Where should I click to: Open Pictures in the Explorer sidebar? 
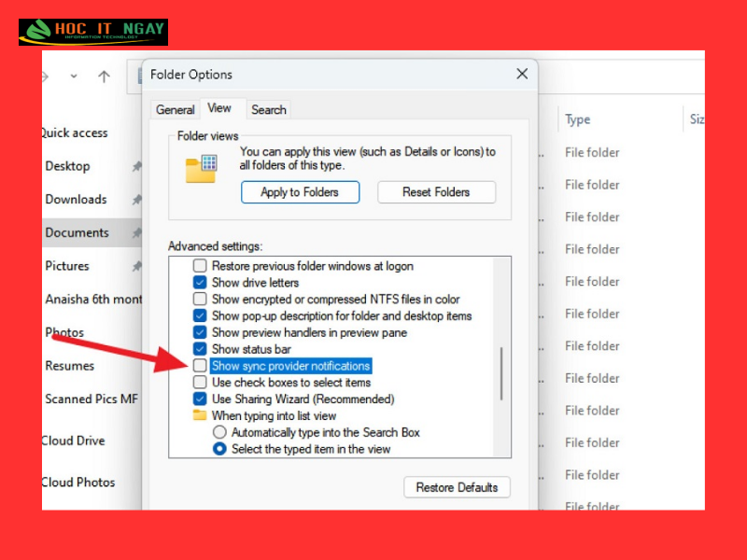pyautogui.click(x=67, y=266)
